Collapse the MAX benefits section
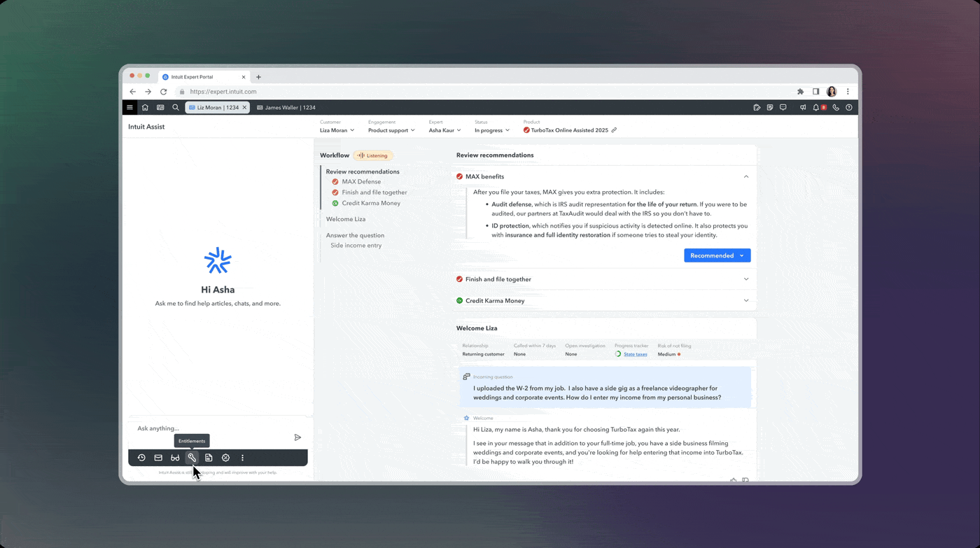 click(x=746, y=177)
